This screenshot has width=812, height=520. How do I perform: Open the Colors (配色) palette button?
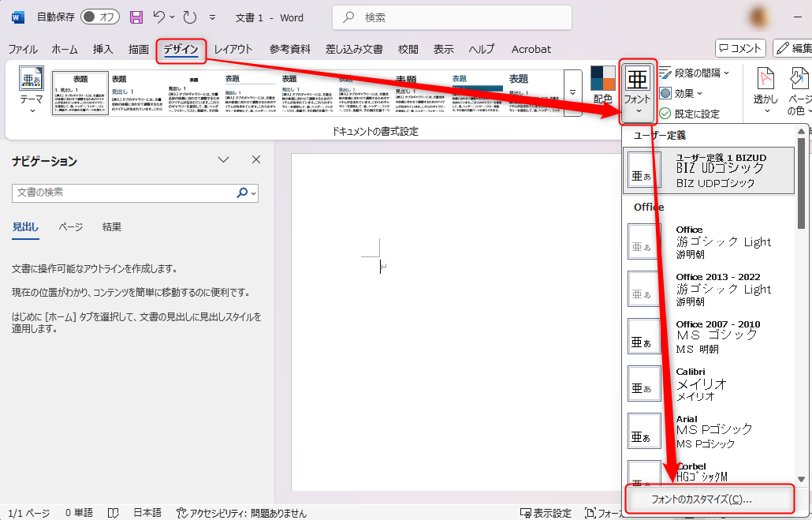click(602, 85)
